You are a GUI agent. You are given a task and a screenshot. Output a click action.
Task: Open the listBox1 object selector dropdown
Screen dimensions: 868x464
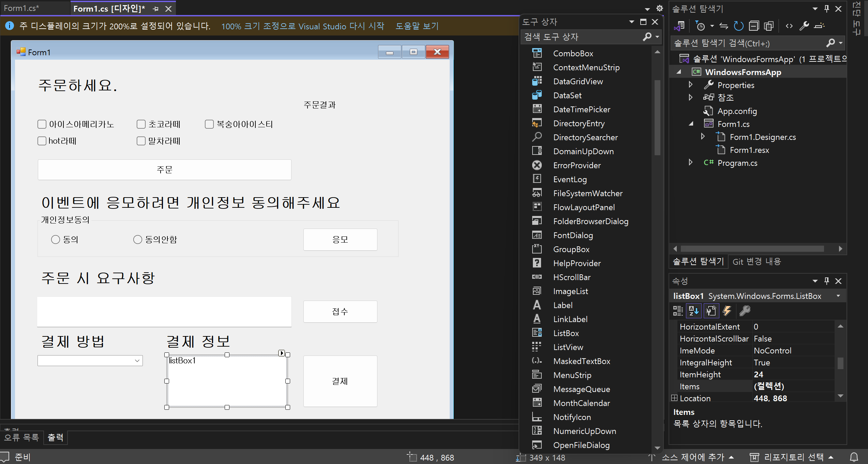pos(838,296)
